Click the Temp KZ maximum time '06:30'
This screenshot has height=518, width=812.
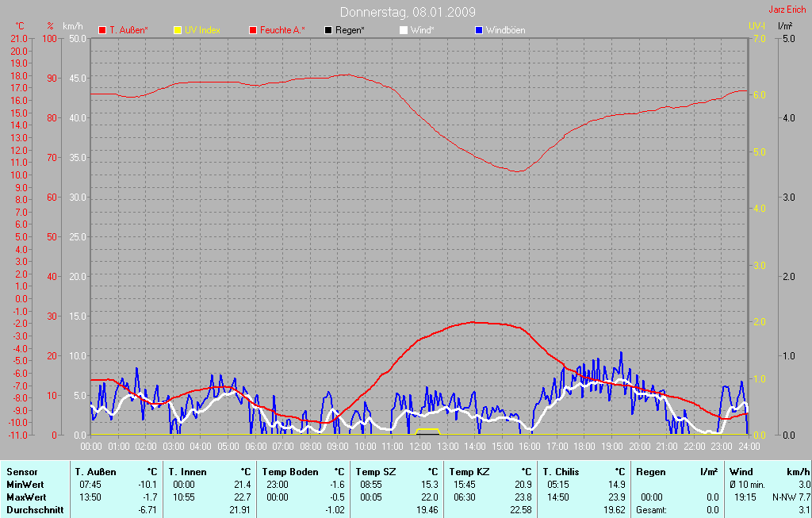(465, 497)
